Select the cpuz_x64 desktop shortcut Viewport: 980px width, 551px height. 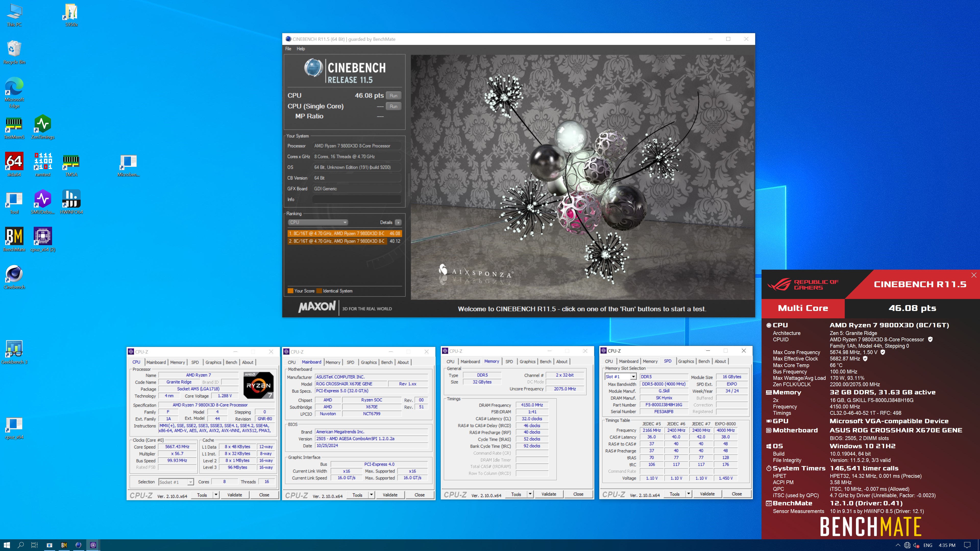(14, 428)
